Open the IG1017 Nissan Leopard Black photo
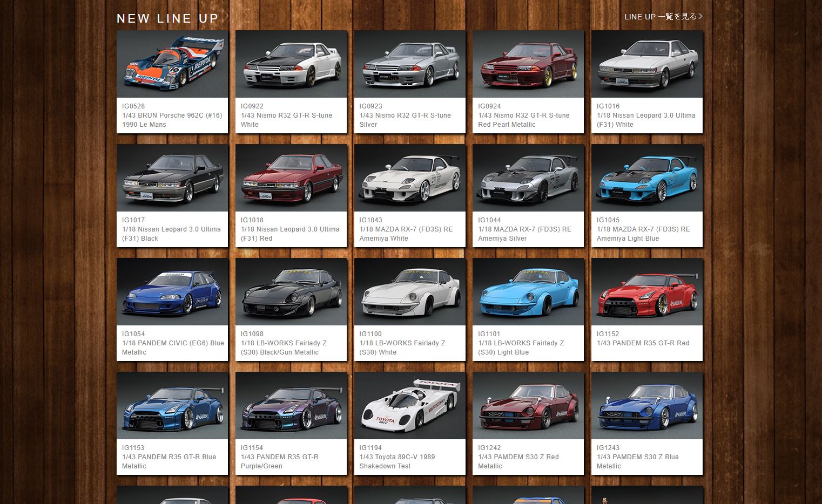Image resolution: width=822 pixels, height=504 pixels. pyautogui.click(x=172, y=178)
